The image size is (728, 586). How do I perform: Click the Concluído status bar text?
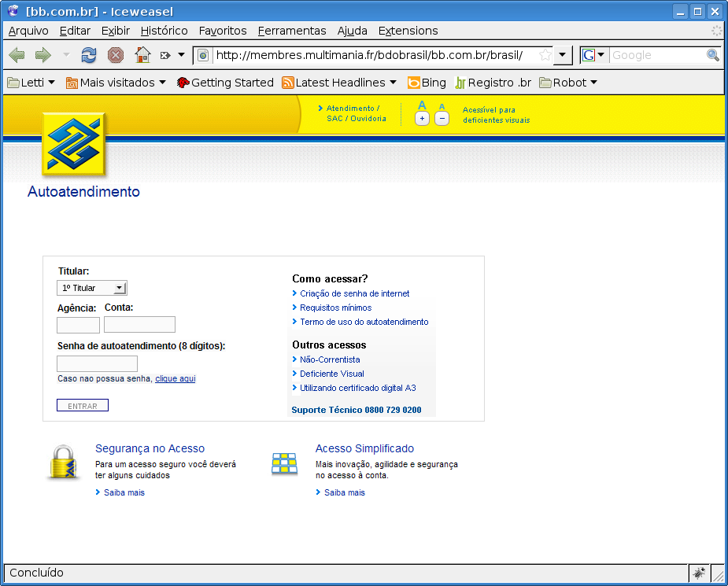tap(36, 573)
